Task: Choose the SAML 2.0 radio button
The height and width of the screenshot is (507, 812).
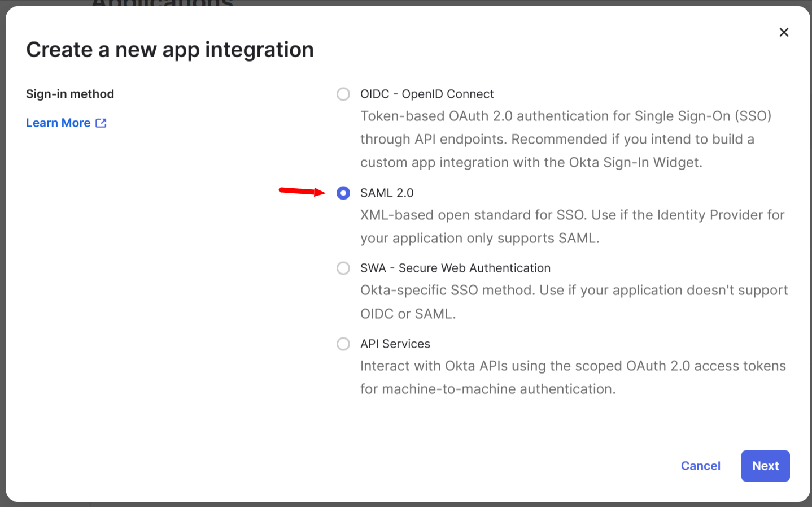Action: pyautogui.click(x=343, y=193)
